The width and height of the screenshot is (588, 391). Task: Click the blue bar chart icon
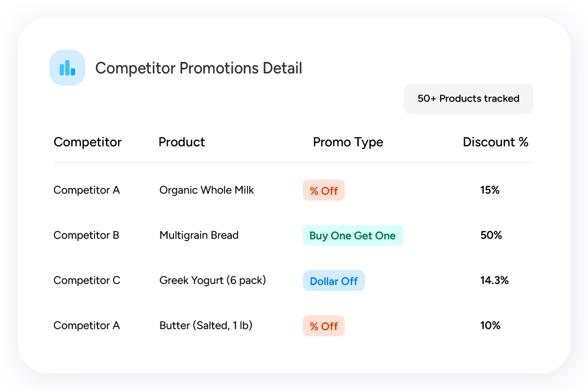pos(67,68)
